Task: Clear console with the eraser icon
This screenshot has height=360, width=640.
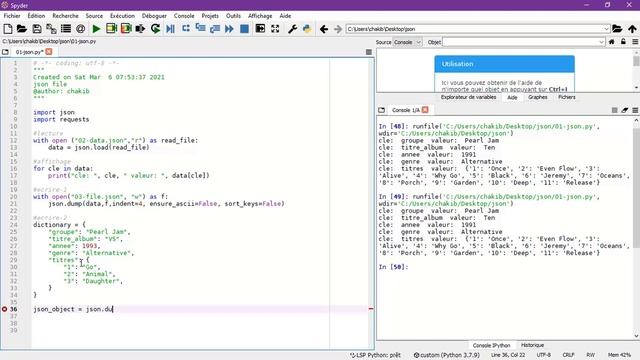Action: click(624, 110)
